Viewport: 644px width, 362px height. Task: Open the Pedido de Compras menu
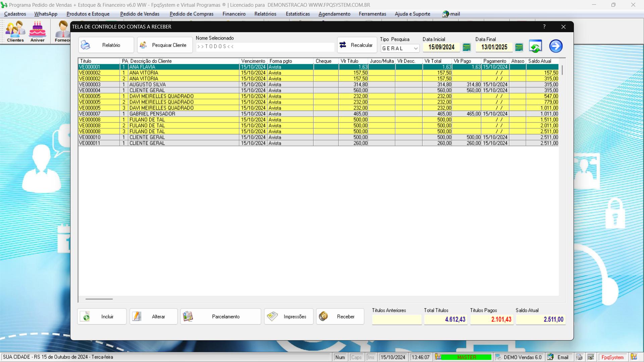[x=192, y=14]
